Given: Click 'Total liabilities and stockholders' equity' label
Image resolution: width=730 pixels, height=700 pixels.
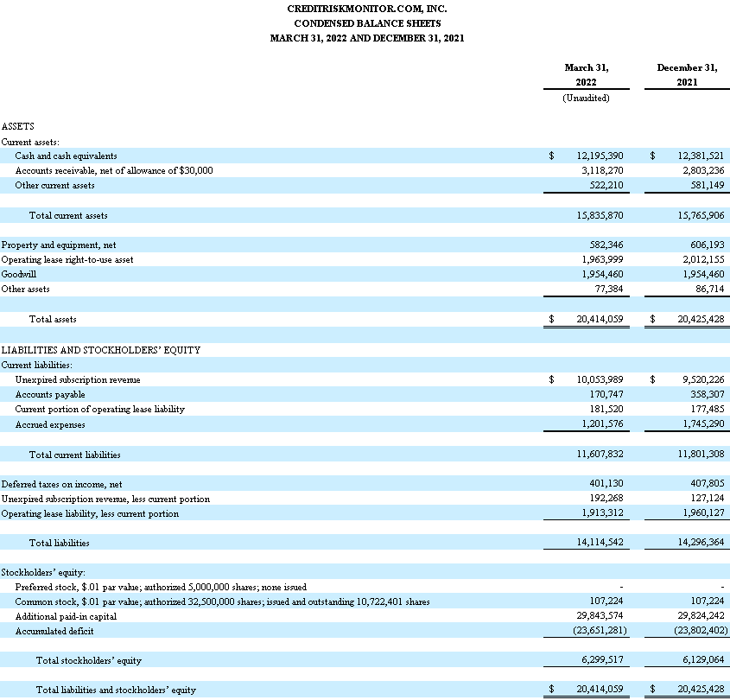Looking at the screenshot, I should coord(116,690).
